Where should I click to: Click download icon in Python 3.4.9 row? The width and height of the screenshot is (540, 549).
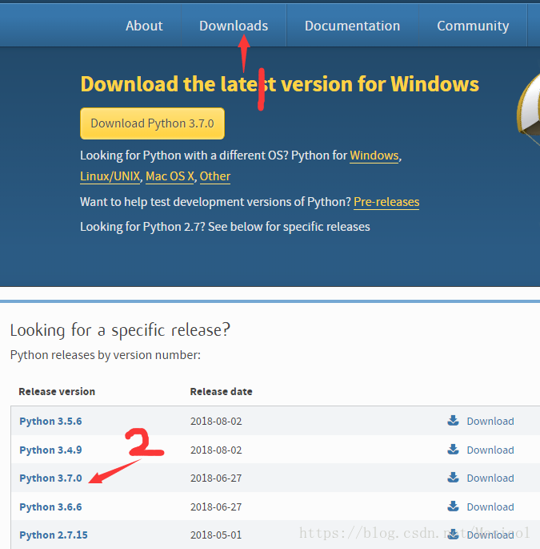[453, 449]
